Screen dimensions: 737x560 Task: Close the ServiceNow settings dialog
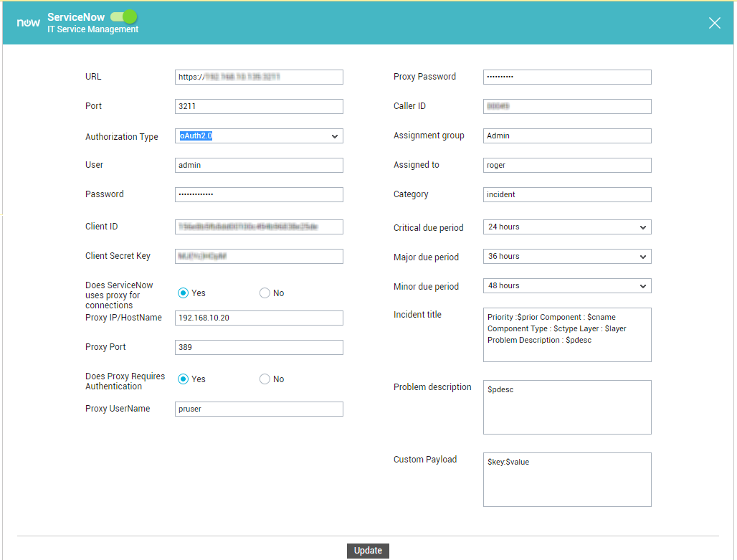(715, 23)
